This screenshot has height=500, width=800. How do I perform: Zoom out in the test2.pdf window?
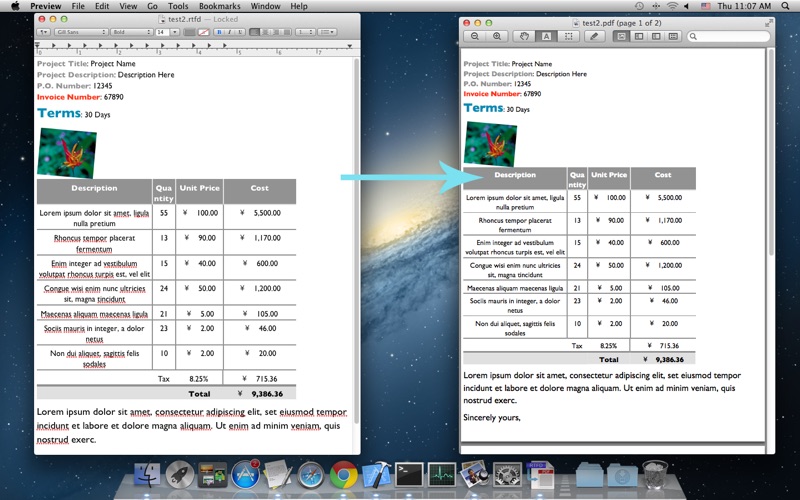pos(475,36)
